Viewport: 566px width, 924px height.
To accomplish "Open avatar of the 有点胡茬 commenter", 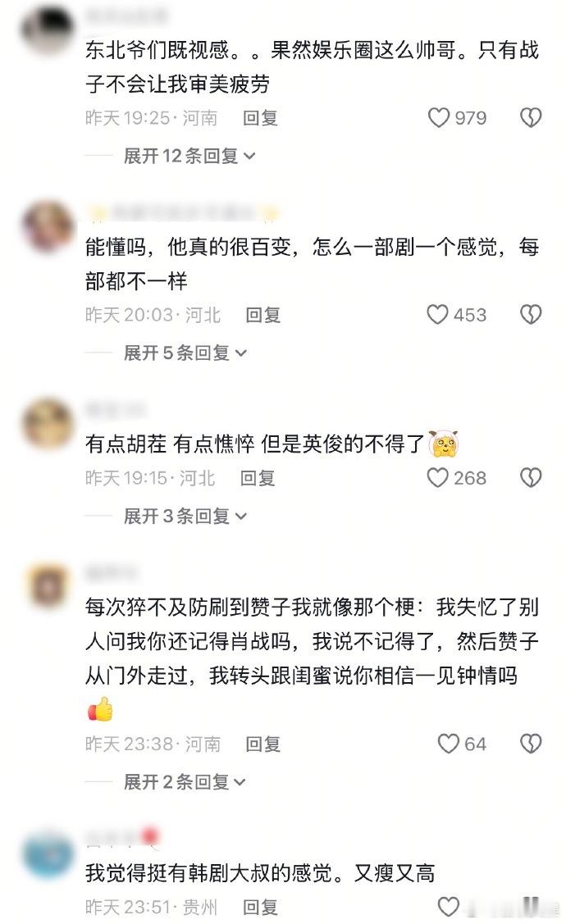I will click(x=48, y=423).
